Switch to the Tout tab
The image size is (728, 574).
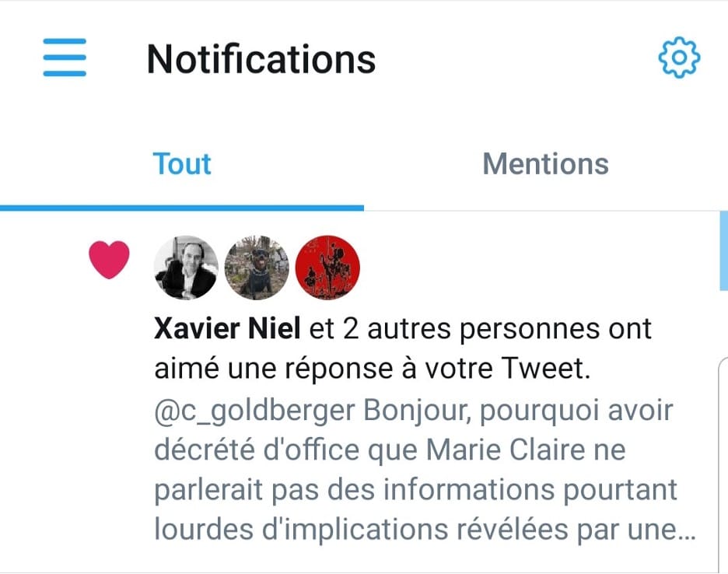click(x=182, y=164)
